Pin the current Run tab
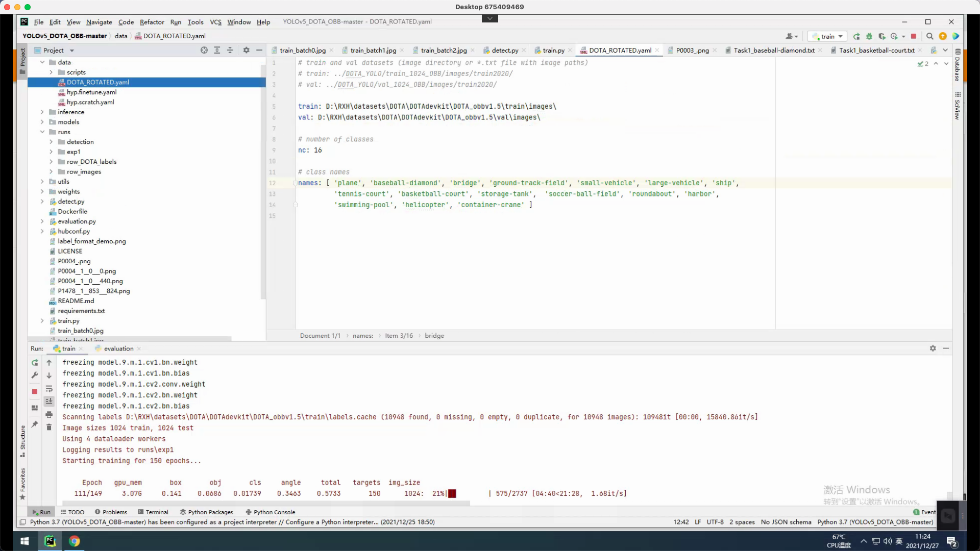980x551 pixels. pos(35,424)
